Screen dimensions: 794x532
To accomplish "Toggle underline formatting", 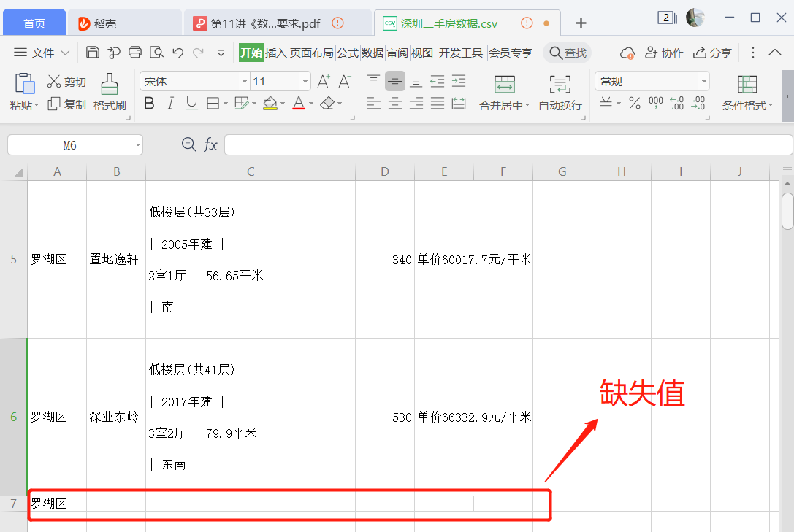I will [x=190, y=104].
